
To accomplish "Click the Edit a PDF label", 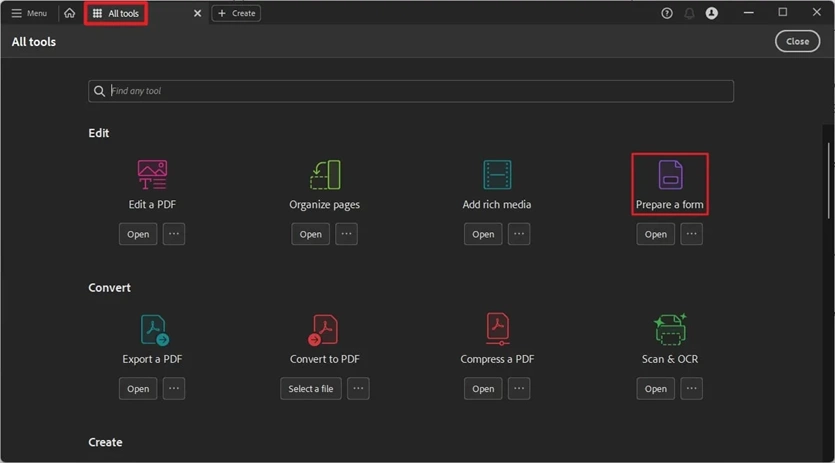I will (152, 205).
